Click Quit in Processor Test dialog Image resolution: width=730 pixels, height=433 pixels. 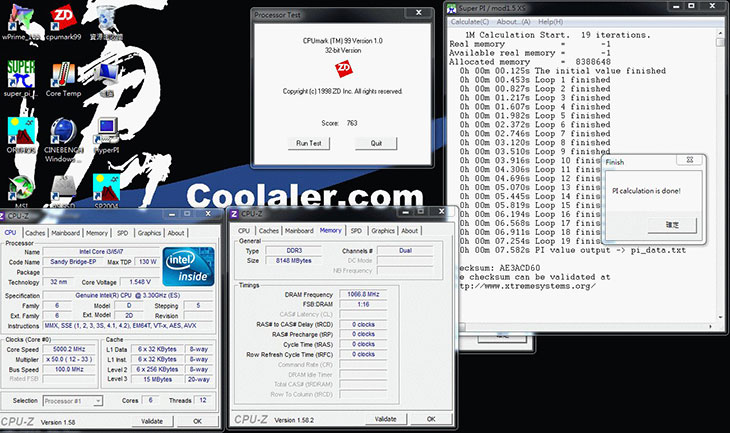(376, 143)
